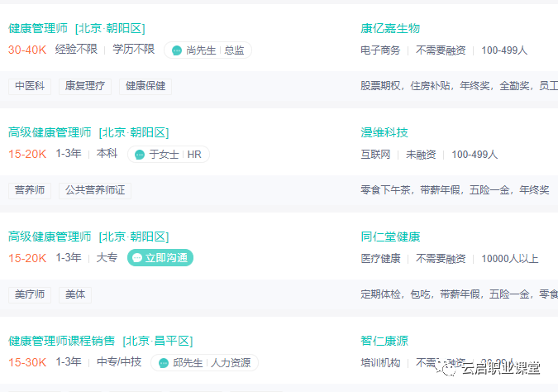Select the 于女士 HR recruiter pill
The image size is (558, 392).
(169, 154)
